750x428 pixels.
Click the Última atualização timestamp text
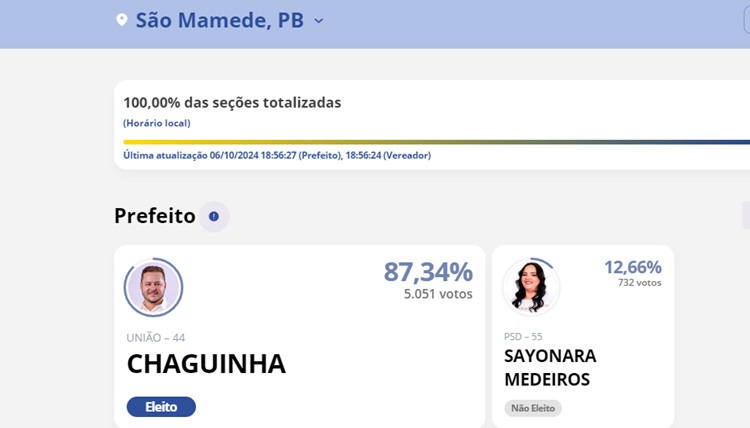coord(277,155)
